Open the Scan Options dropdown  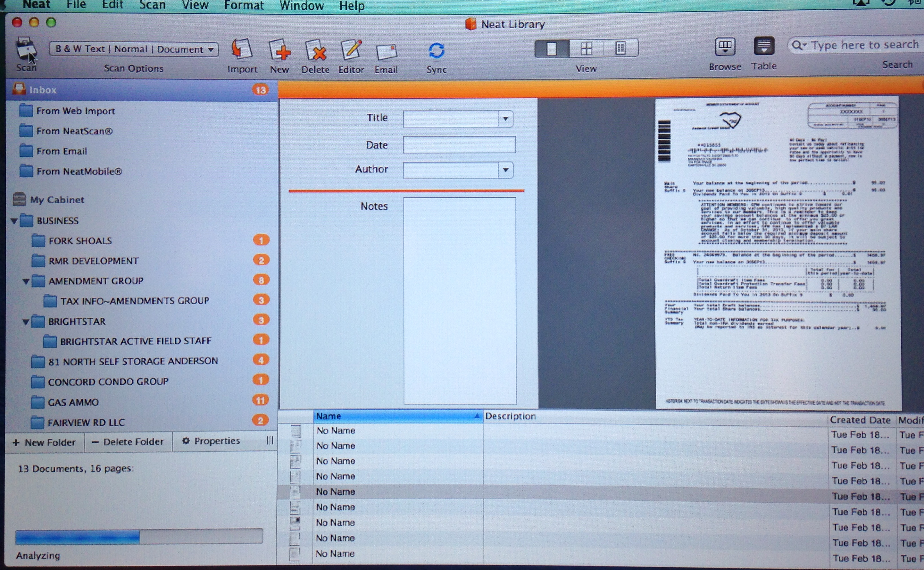134,49
